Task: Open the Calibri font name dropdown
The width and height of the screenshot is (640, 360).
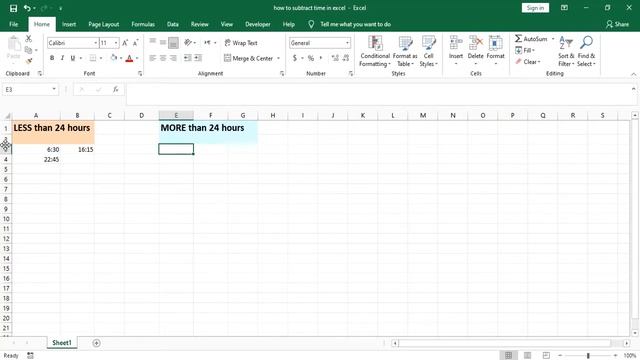Action: (x=96, y=43)
